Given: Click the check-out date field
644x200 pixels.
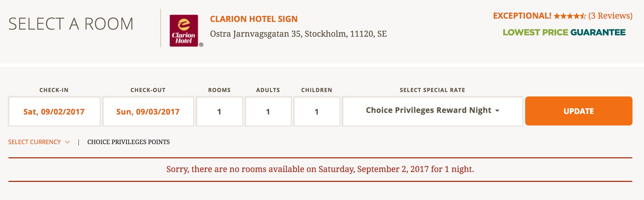Looking at the screenshot, I should coord(148,112).
